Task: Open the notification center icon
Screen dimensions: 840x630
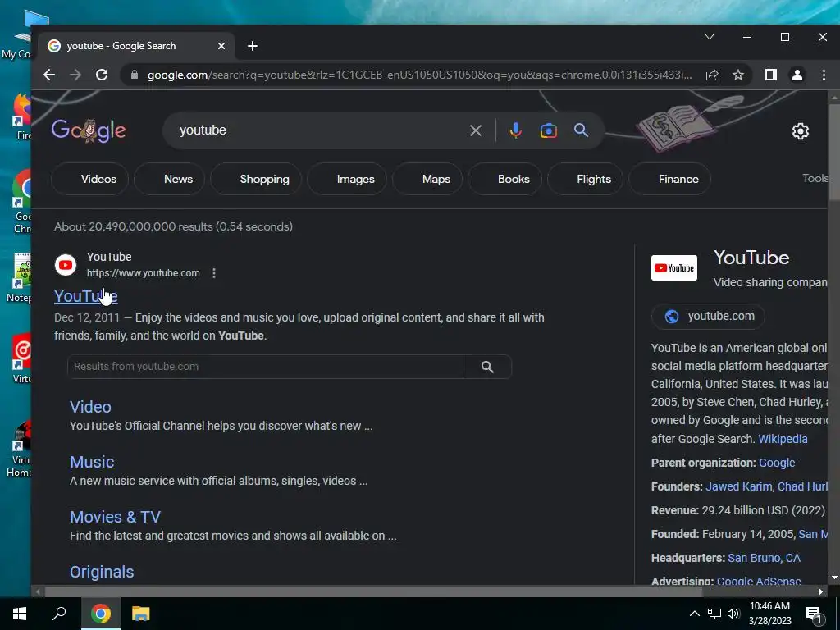Action: tap(815, 614)
